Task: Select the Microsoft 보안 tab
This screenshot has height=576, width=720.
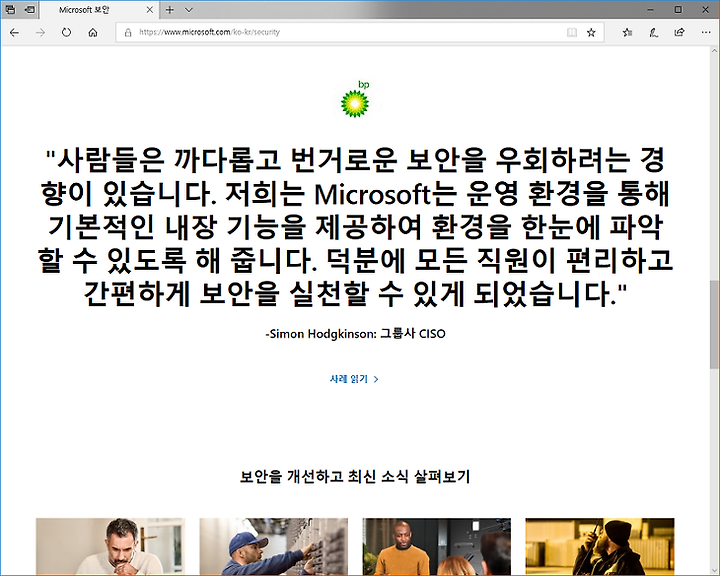Action: pos(100,10)
